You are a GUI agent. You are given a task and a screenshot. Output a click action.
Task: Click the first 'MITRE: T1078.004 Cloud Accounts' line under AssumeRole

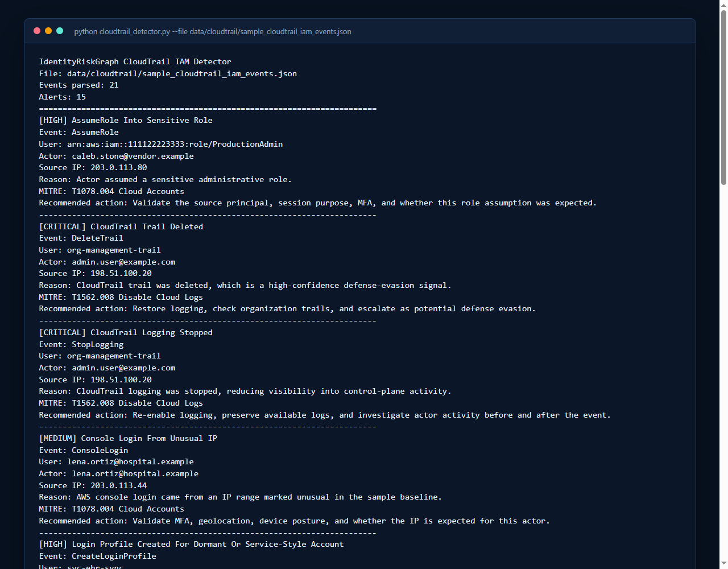(x=111, y=191)
